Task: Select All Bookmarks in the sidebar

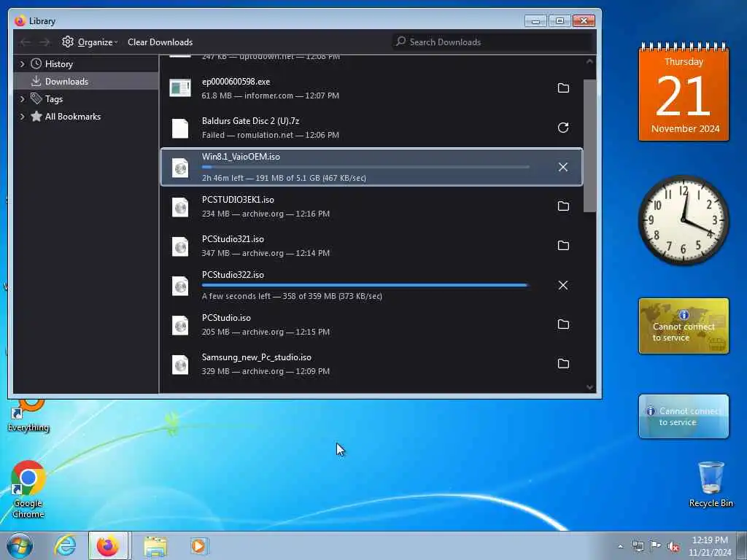Action: tap(72, 117)
